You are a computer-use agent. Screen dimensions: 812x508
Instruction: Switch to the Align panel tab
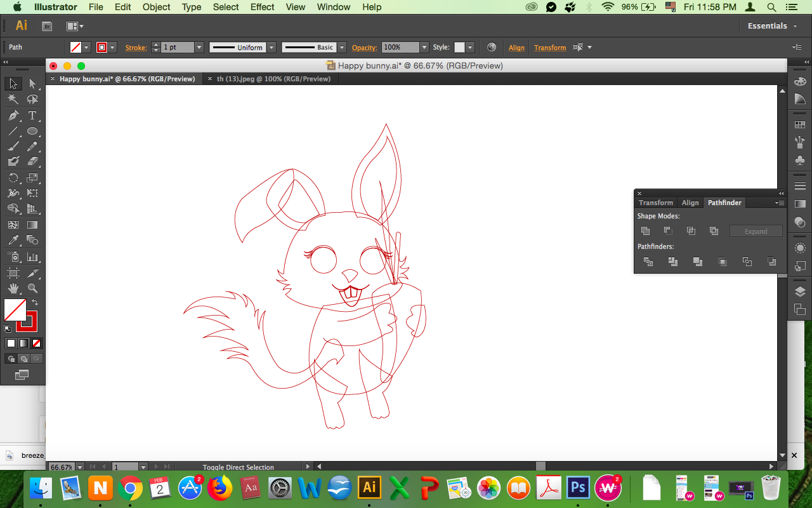(690, 203)
